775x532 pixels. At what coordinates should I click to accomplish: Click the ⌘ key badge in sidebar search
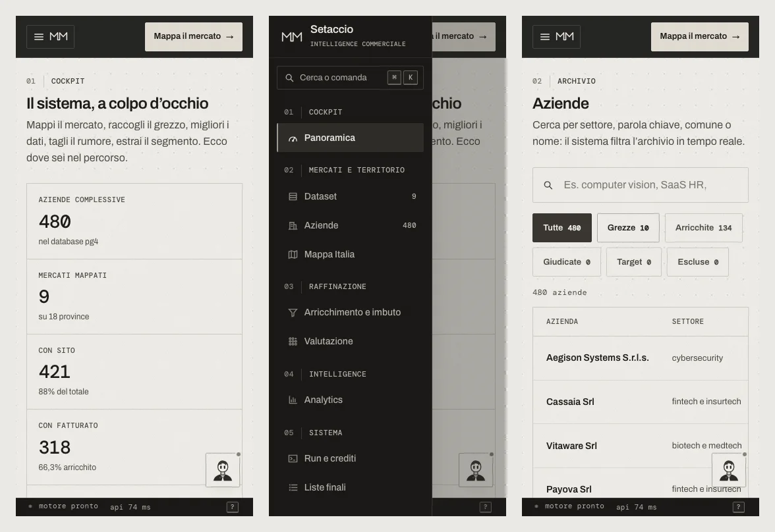(x=394, y=78)
